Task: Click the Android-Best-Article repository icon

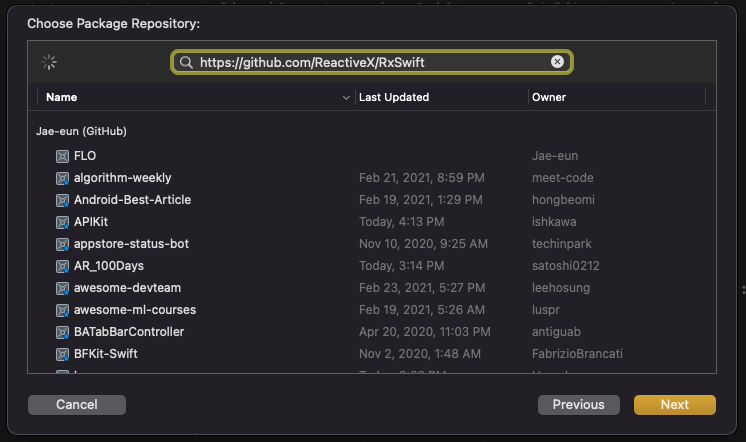Action: click(62, 200)
